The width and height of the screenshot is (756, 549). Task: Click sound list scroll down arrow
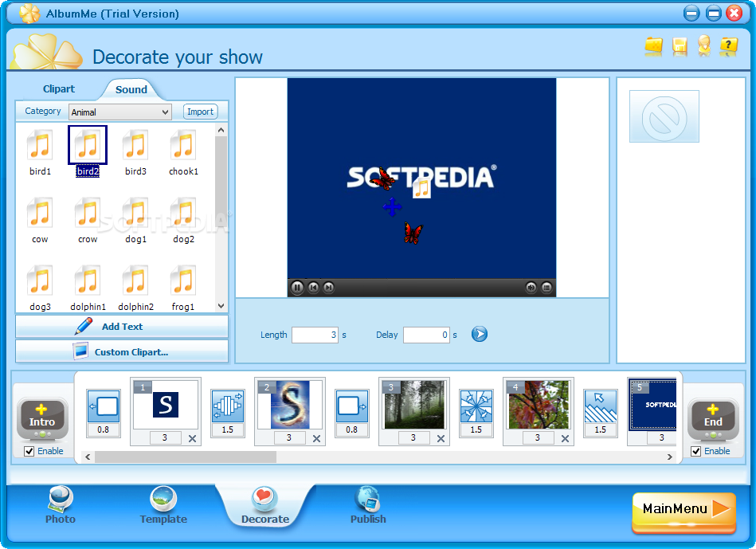[x=221, y=306]
